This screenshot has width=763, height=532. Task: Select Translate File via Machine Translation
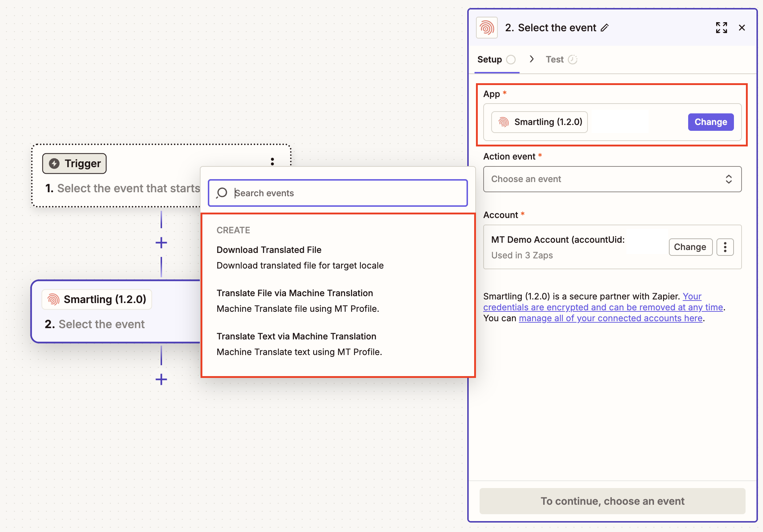click(x=295, y=293)
